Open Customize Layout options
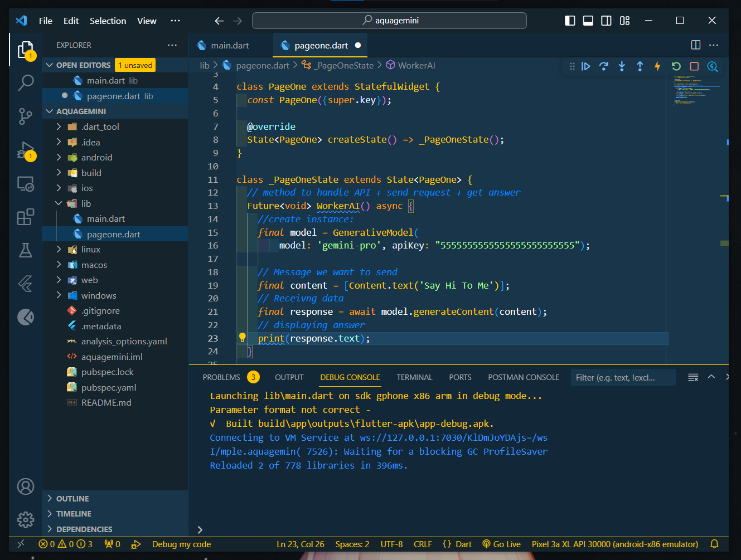Image resolution: width=741 pixels, height=560 pixels. click(624, 21)
